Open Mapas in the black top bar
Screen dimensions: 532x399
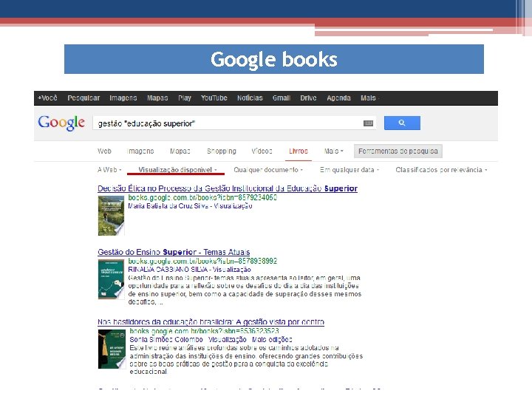pyautogui.click(x=157, y=98)
